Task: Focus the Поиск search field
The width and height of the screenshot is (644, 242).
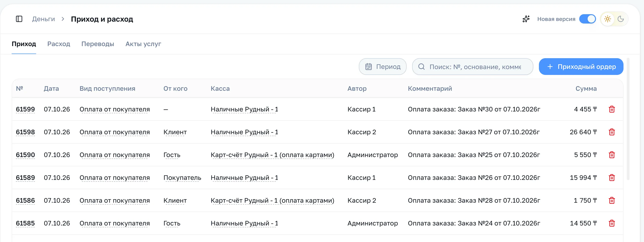Action: point(473,67)
